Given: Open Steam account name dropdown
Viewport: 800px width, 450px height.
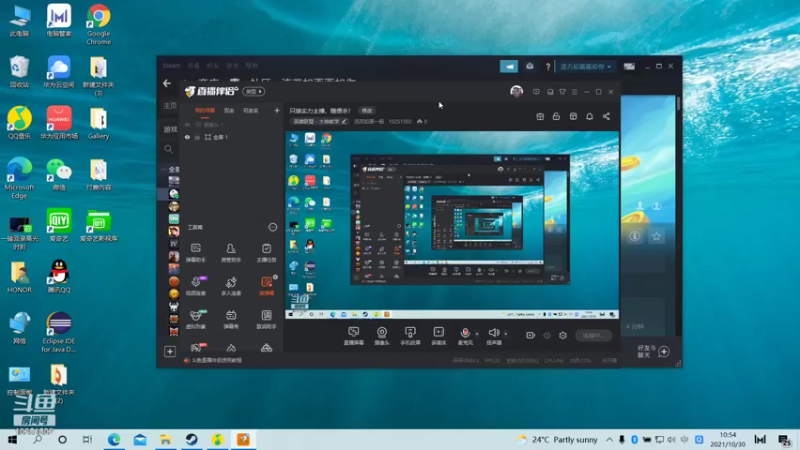Looking at the screenshot, I should tap(585, 66).
